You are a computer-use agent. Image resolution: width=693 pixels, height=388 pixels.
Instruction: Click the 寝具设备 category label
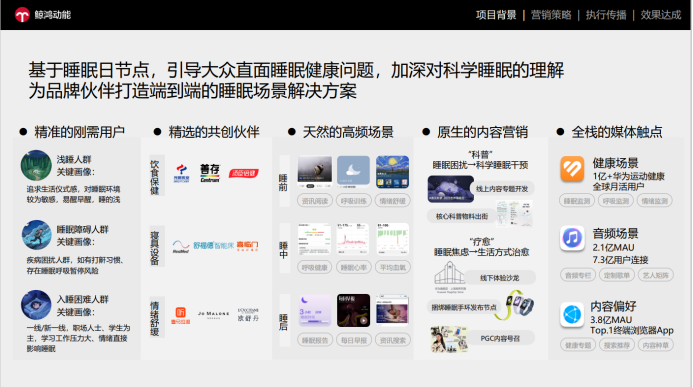tap(155, 247)
